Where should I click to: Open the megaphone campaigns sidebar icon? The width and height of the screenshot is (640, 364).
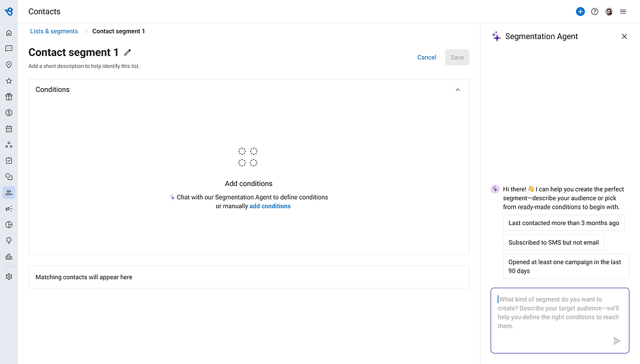tap(8, 209)
